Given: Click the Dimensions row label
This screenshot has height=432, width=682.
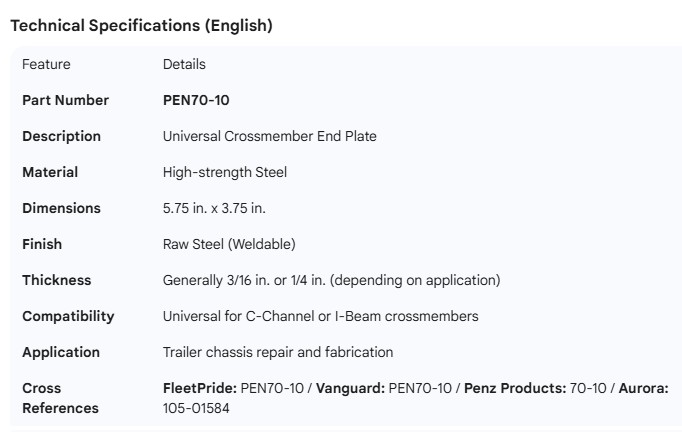Looking at the screenshot, I should pos(61,208).
